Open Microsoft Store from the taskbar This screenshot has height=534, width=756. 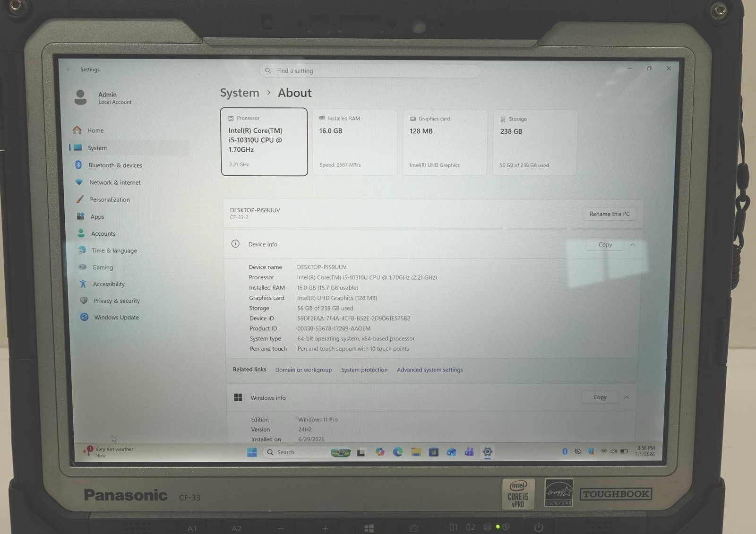(434, 452)
